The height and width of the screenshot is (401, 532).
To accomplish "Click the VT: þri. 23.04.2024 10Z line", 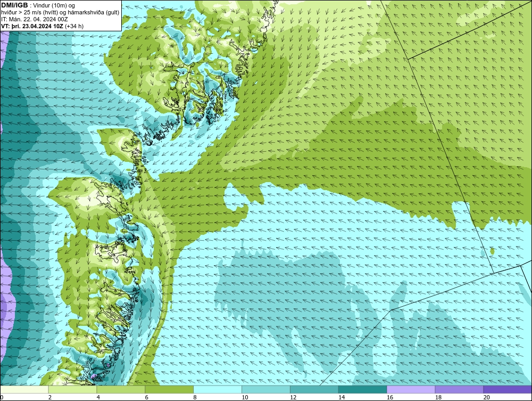I will (x=43, y=26).
